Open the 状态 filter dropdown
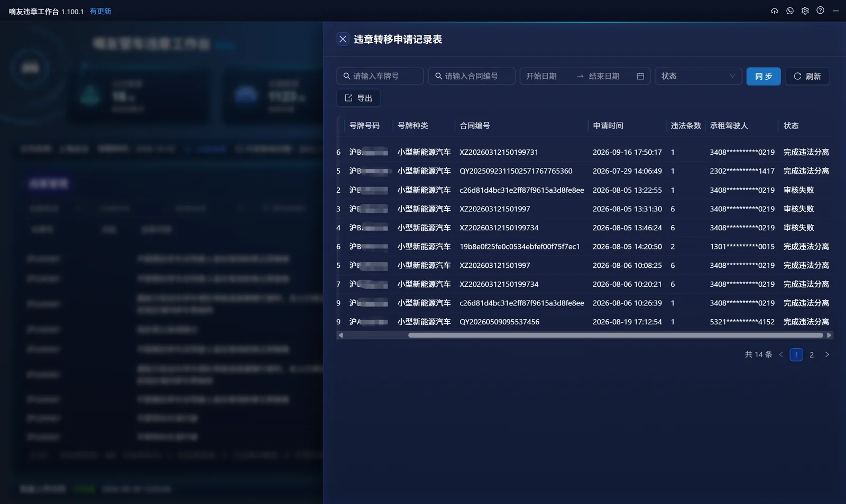 coord(698,76)
